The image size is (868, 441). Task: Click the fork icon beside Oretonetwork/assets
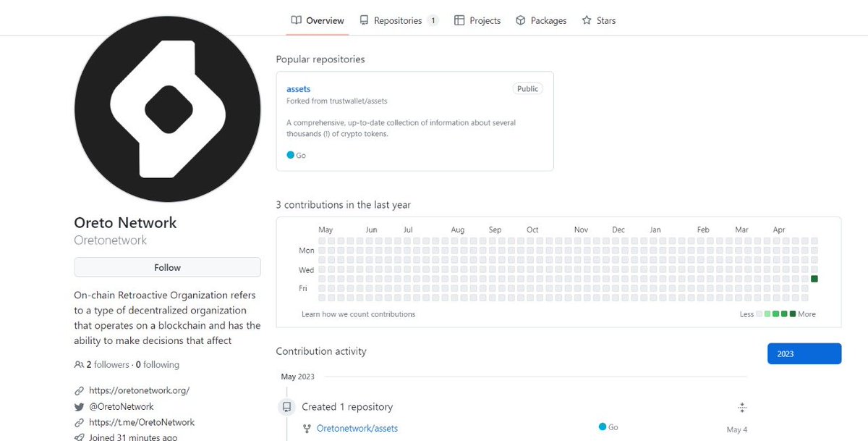point(307,429)
